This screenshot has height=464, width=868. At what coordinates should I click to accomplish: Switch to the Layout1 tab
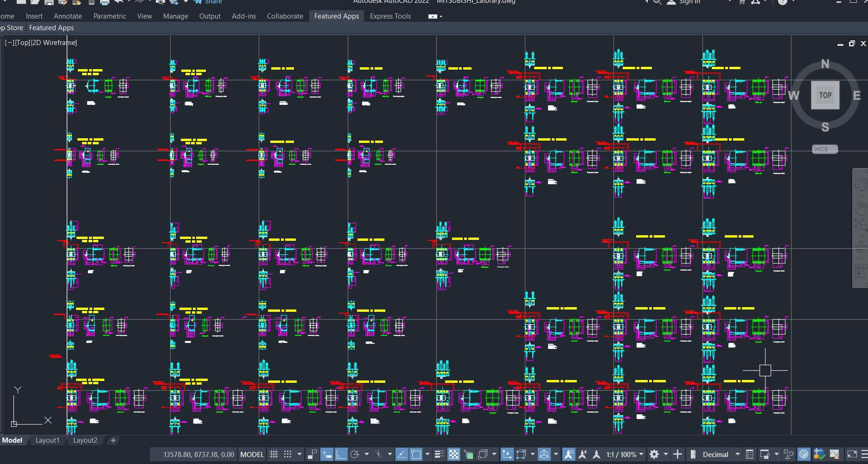click(x=47, y=440)
